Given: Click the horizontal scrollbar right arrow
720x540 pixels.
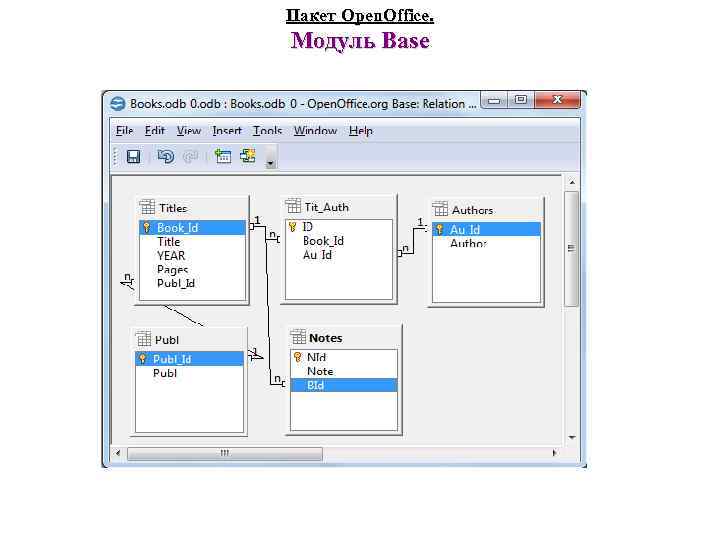Looking at the screenshot, I should pos(554,453).
